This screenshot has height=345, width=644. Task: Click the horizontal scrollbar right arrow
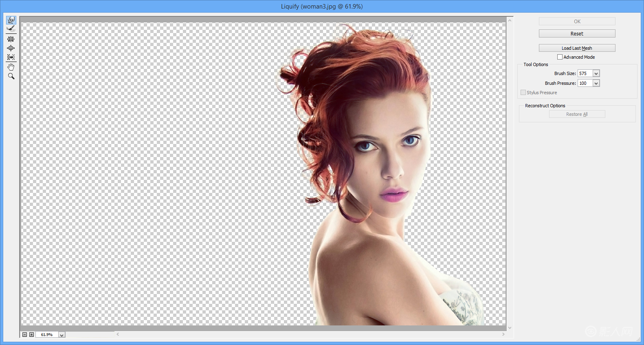(x=503, y=334)
